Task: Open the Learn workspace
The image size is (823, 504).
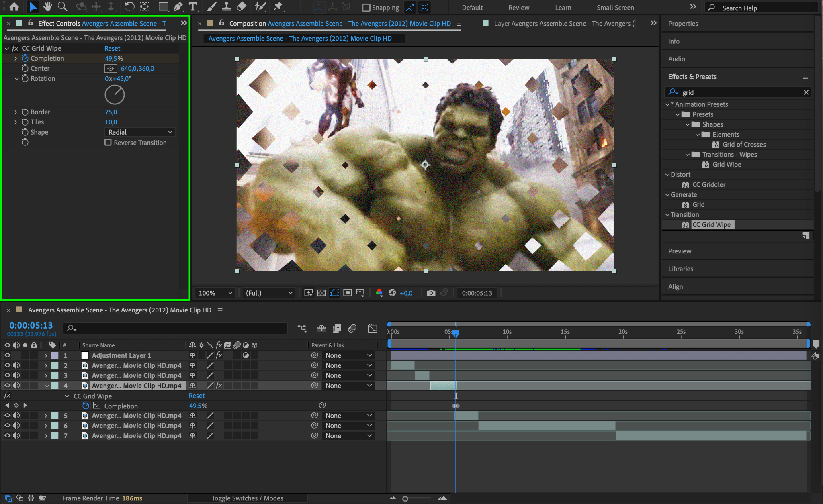Action: coord(563,8)
